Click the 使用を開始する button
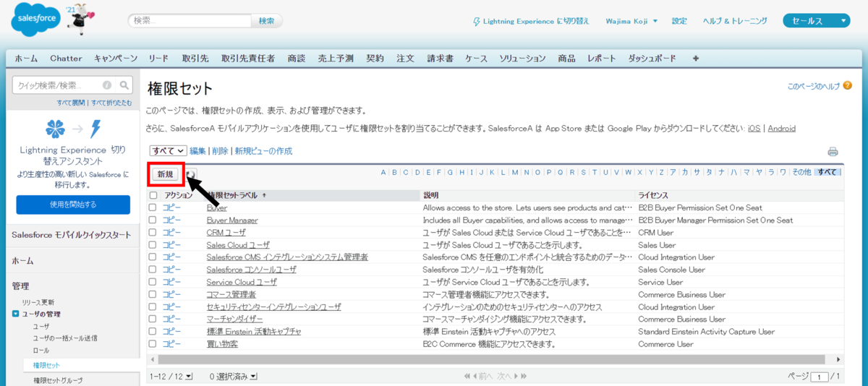868x386 pixels. [73, 205]
